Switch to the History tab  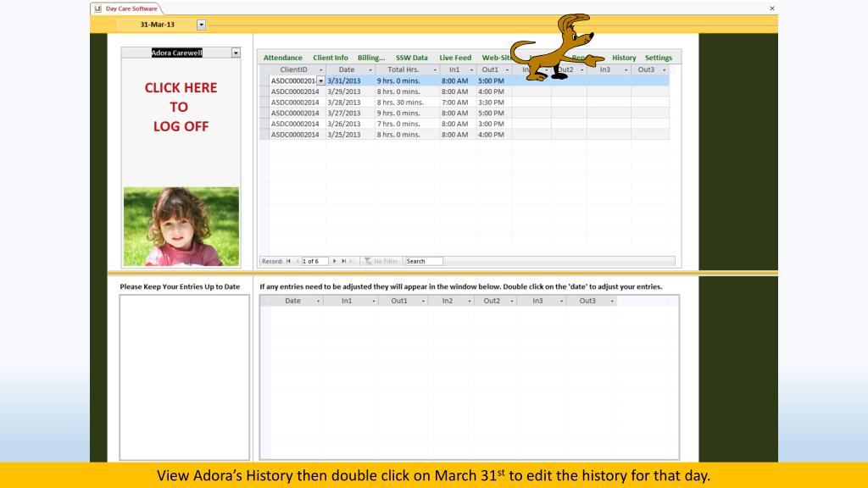(x=624, y=58)
